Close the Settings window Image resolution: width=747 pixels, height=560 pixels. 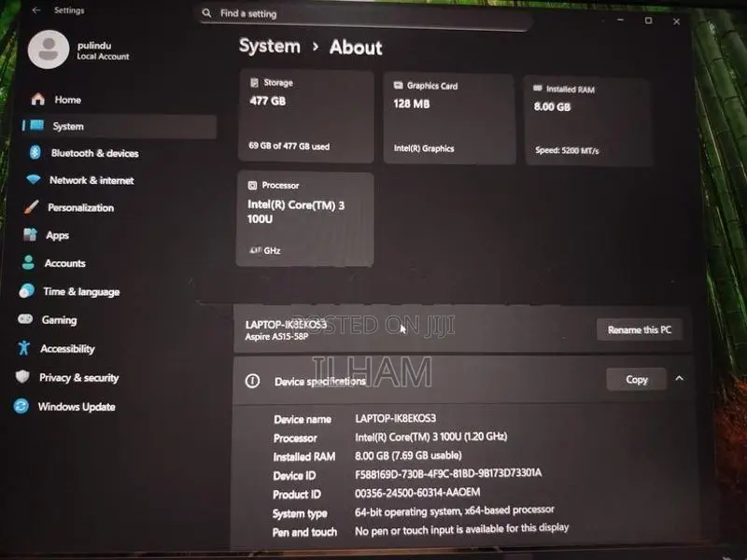[676, 21]
